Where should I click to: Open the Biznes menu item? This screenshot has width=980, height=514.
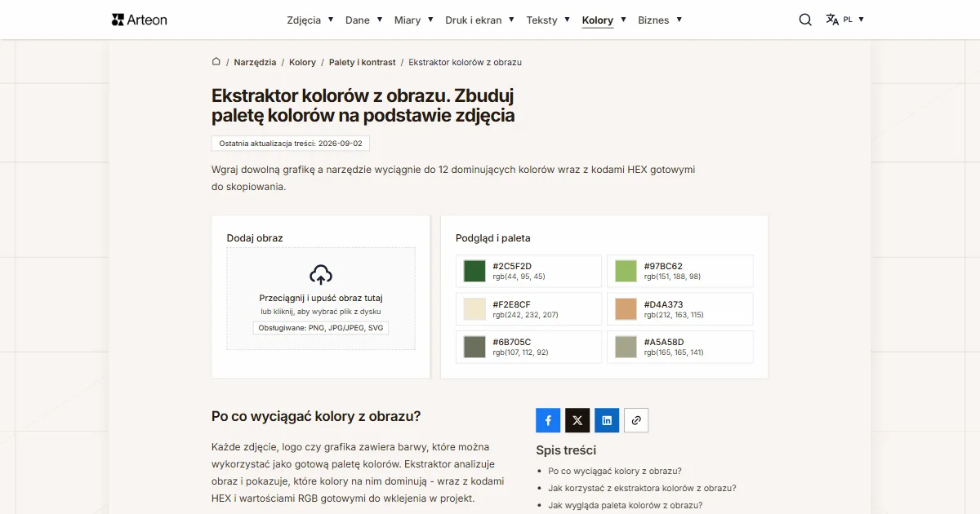click(653, 20)
